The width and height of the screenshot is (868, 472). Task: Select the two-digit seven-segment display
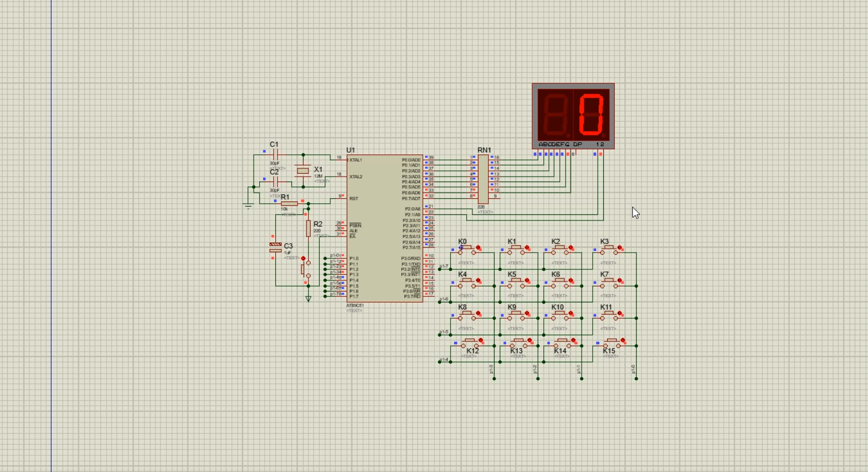click(573, 116)
